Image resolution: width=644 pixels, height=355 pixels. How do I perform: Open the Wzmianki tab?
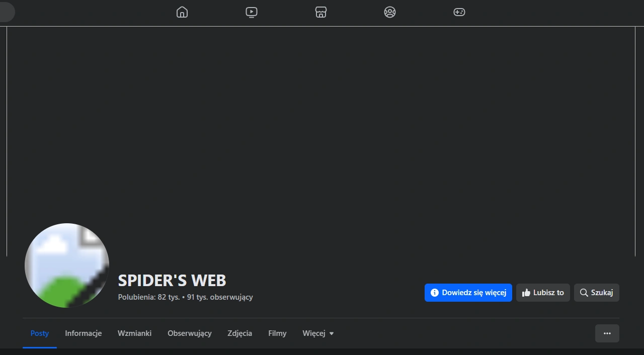pos(135,333)
